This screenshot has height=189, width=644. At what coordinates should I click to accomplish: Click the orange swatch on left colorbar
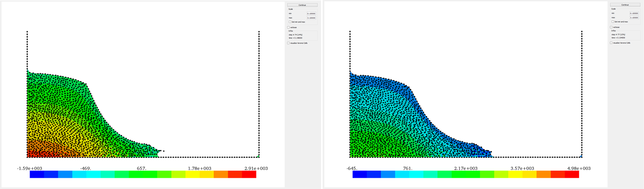(x=220, y=174)
